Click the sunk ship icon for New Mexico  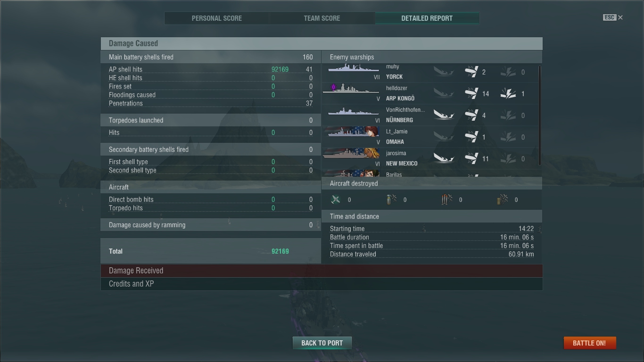(x=444, y=159)
